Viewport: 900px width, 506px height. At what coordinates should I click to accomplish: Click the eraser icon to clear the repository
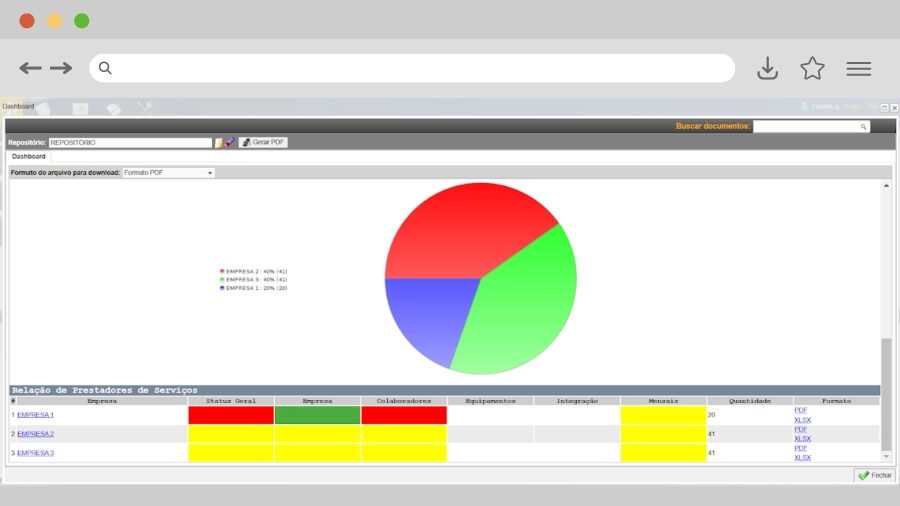click(229, 142)
